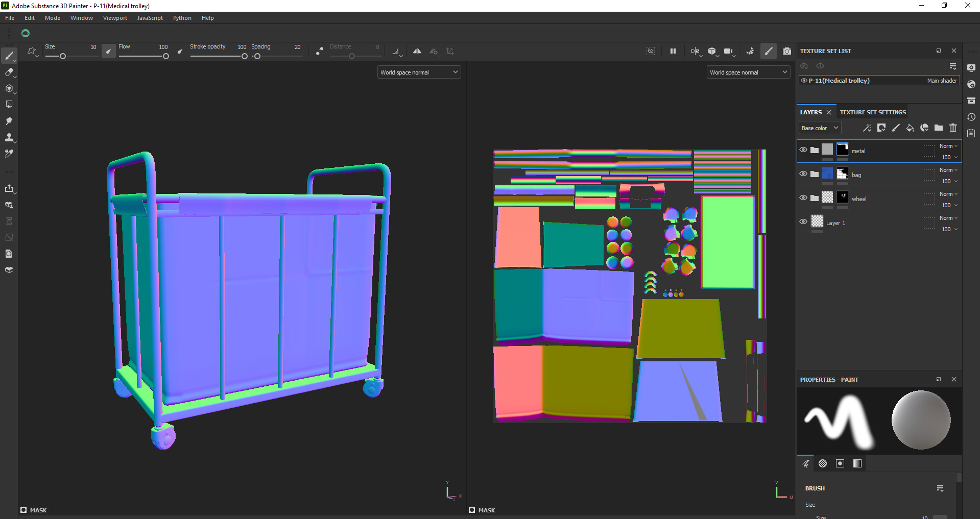
Task: Open the History panel icon
Action: pos(971,117)
